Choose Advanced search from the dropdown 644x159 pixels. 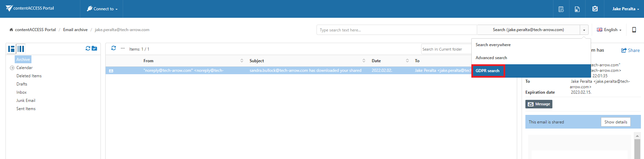point(531,58)
